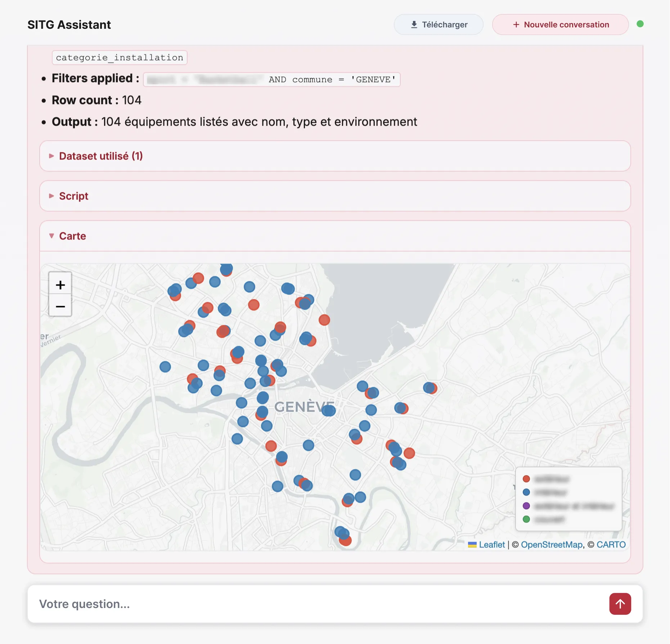Screen dimensions: 670x644
Task: Click the commune = 'GENEVE' filter text
Action: pyautogui.click(x=344, y=80)
